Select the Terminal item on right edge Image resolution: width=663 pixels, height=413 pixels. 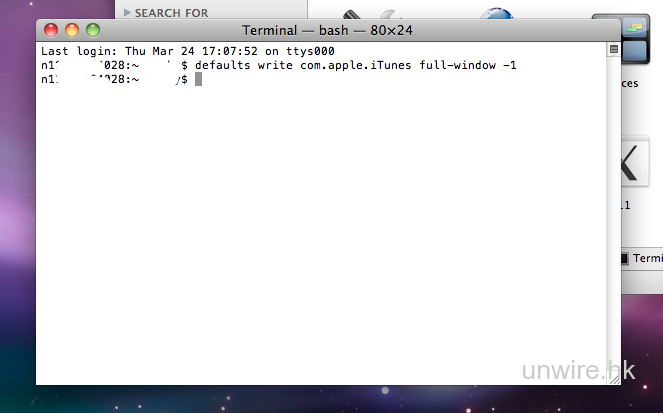point(641,258)
